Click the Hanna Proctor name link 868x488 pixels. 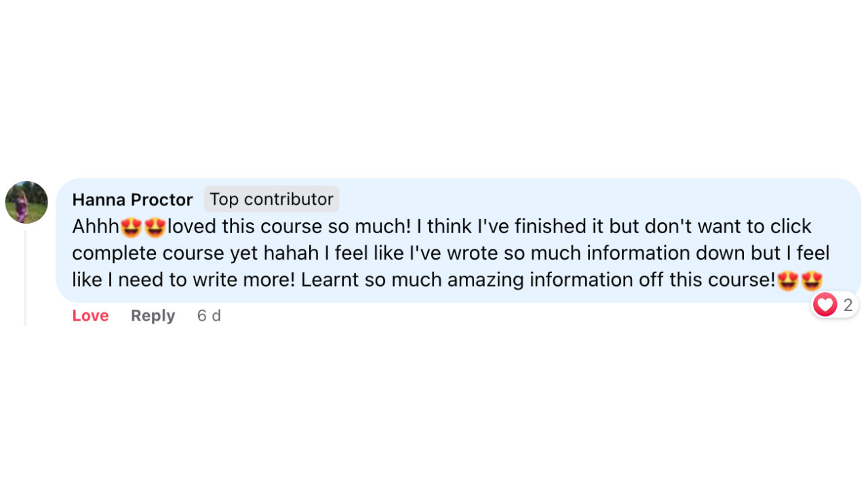132,200
